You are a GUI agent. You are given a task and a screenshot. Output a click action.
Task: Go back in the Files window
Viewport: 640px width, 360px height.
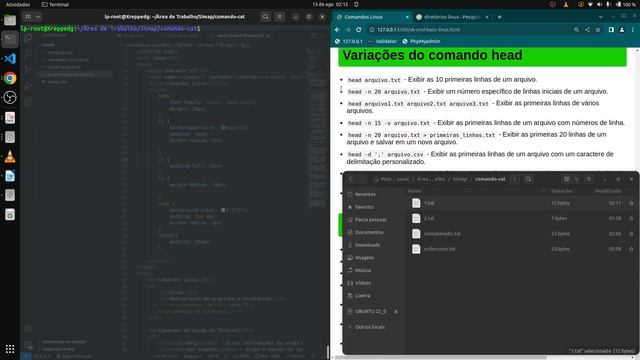click(x=350, y=179)
